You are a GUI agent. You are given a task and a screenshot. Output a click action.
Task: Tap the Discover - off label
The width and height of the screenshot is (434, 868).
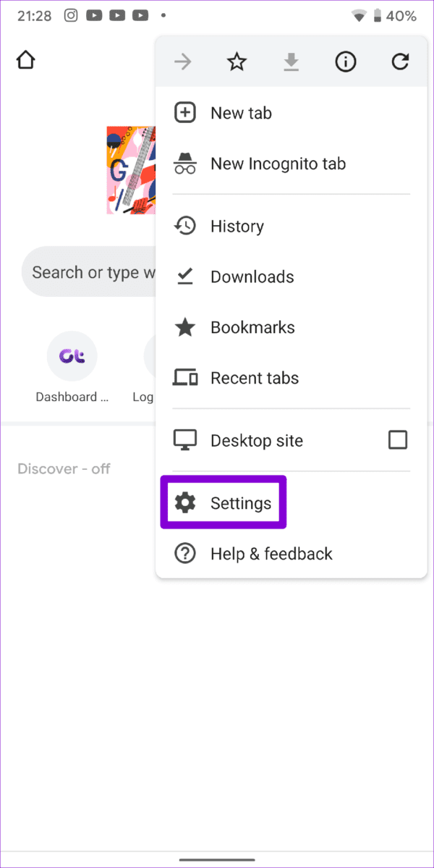point(64,469)
